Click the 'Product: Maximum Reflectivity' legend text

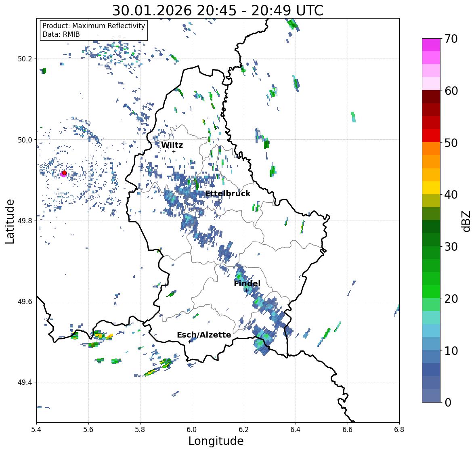coord(94,26)
